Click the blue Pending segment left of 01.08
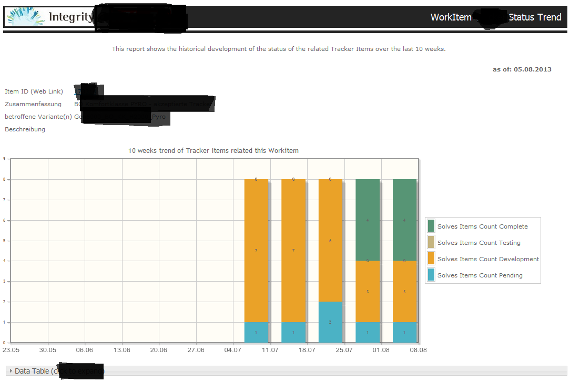 point(368,333)
